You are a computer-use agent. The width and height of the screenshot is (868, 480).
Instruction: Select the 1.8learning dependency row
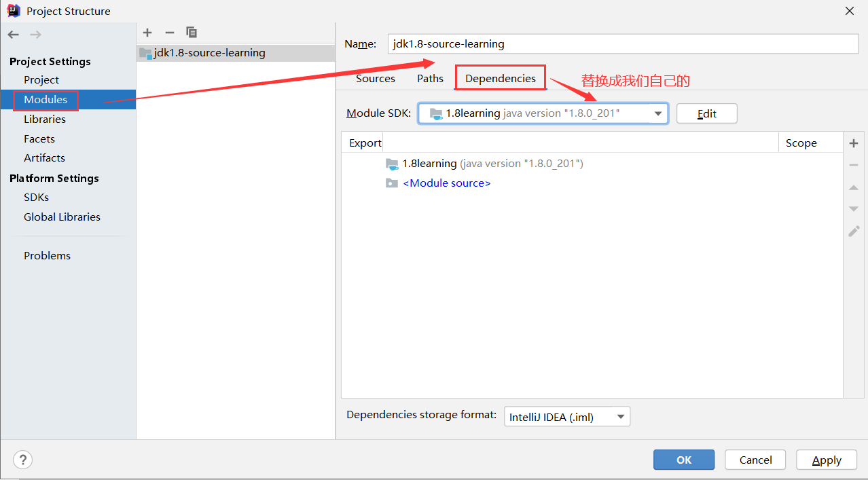pyautogui.click(x=592, y=164)
